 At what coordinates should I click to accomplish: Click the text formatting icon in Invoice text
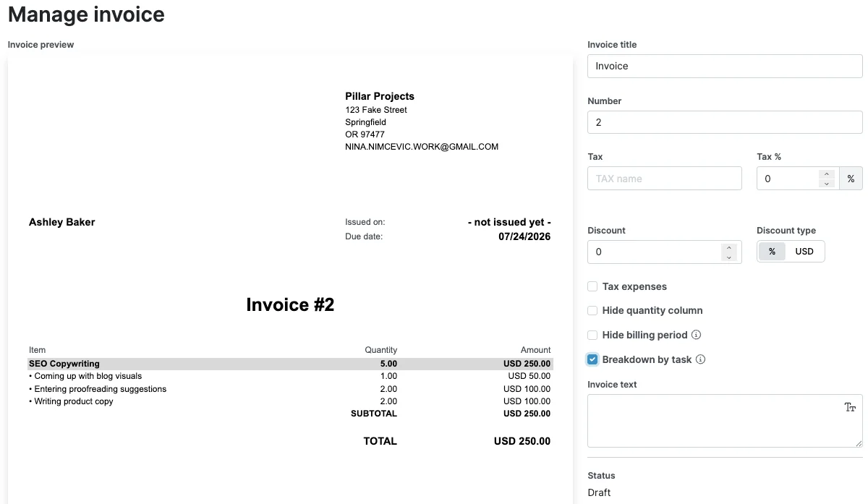[x=850, y=407]
